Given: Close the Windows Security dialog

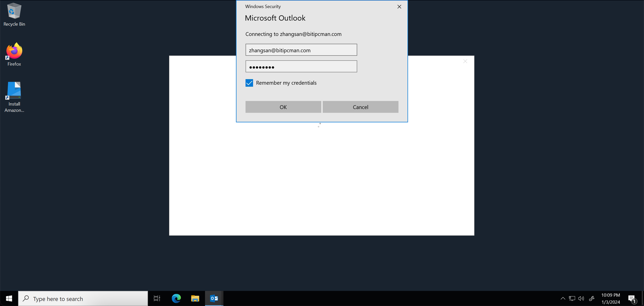Looking at the screenshot, I should 399,7.
